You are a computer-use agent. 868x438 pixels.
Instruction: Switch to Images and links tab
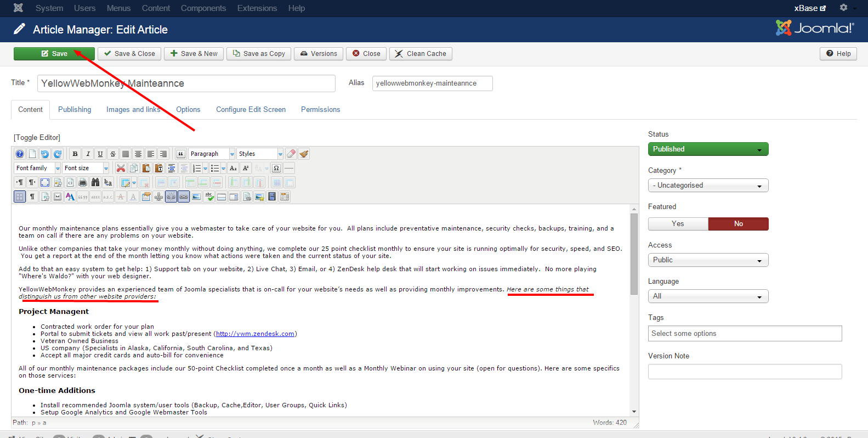133,110
